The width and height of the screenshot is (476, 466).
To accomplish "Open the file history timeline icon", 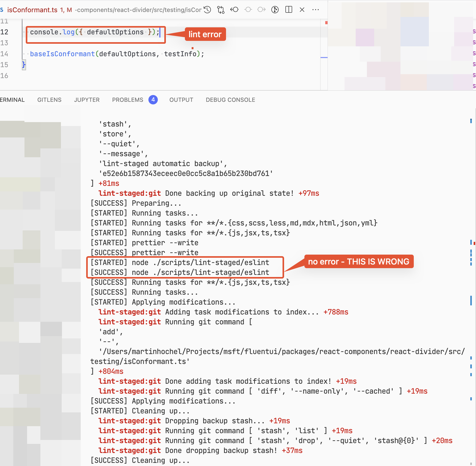I will coord(207,10).
